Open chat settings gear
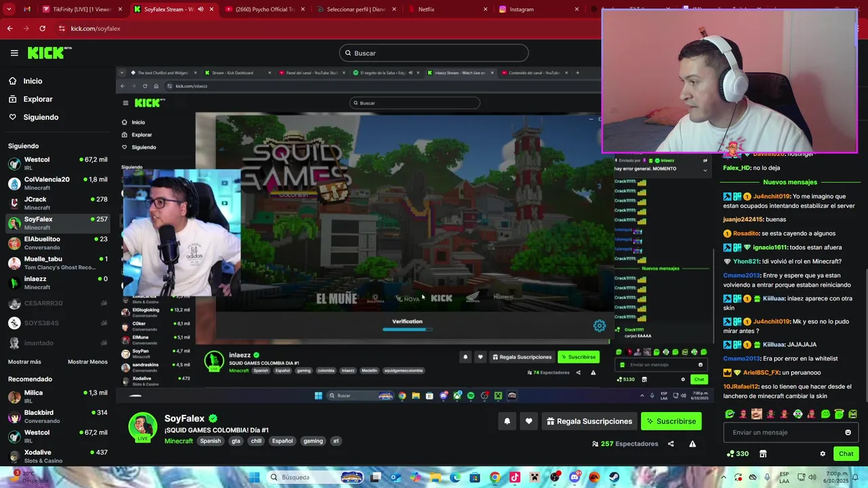868x488 pixels. 823,454
